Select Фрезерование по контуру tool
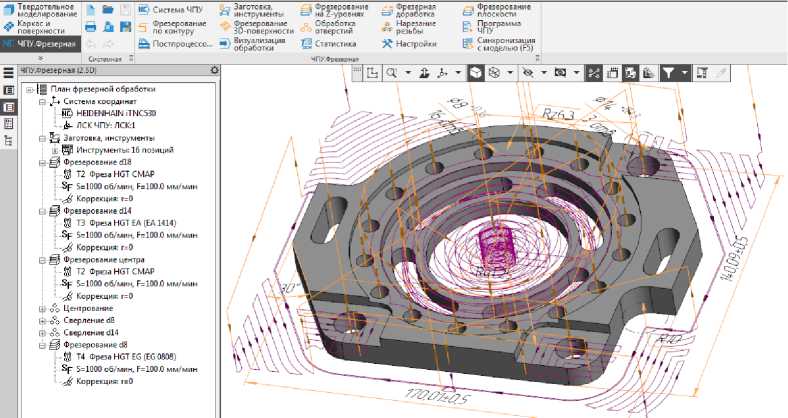 tap(172, 27)
